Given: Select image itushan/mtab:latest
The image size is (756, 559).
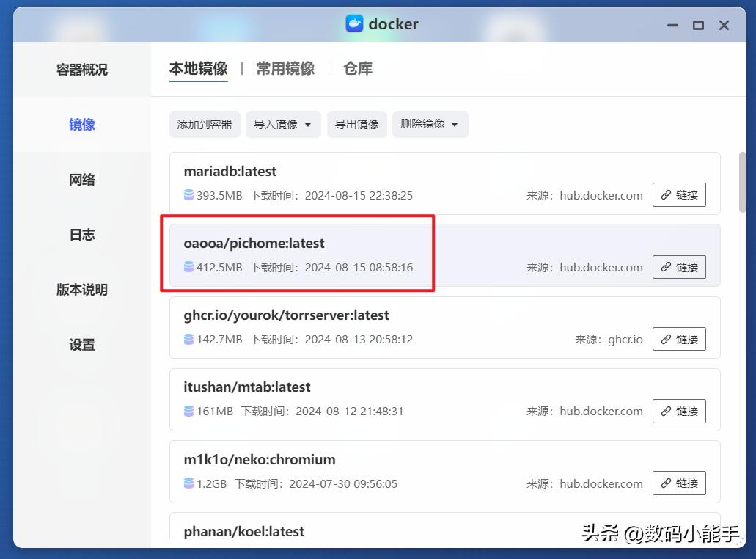Looking at the screenshot, I should [x=444, y=399].
